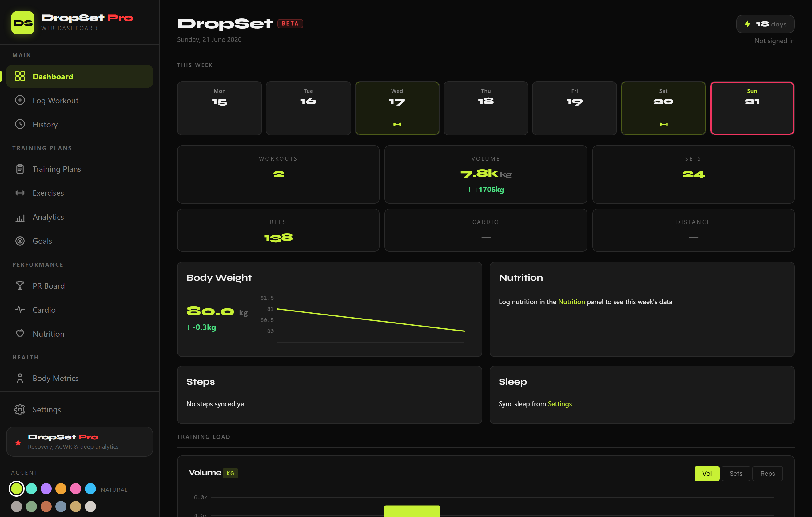Click the 80.0 kg body weight value
Image resolution: width=812 pixels, height=517 pixels.
click(x=217, y=311)
